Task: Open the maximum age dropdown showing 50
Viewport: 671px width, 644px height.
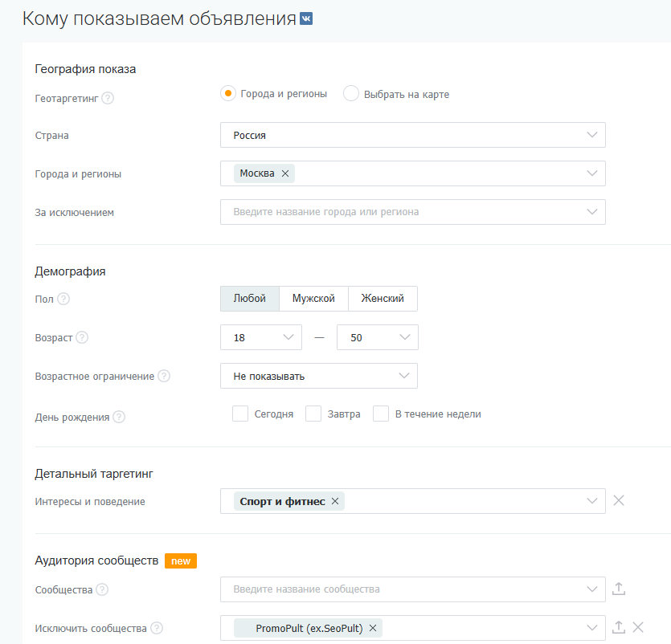Action: coord(378,337)
